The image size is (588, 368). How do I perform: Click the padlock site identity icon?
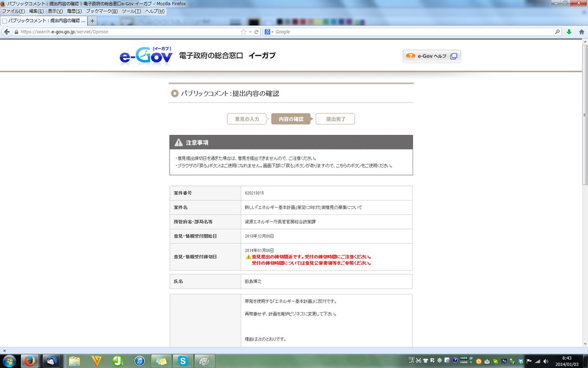(x=17, y=32)
